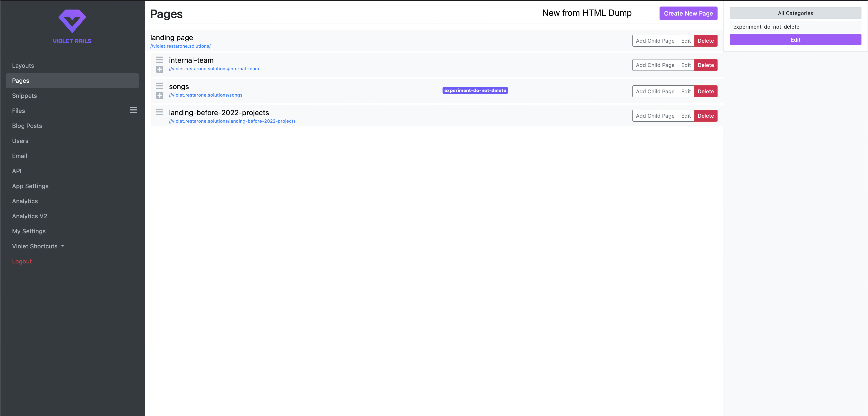
Task: Open the hamburger menu beside Files
Action: [133, 110]
